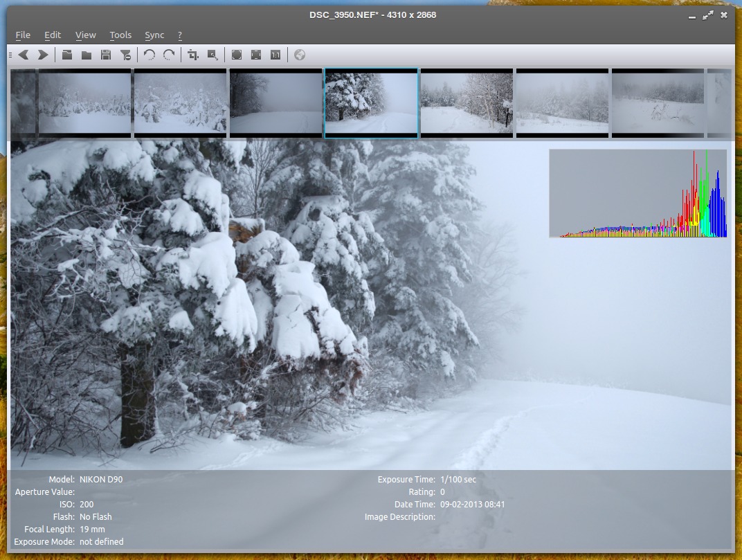
Task: Click the exposure time "1/100 sec"
Action: pos(458,480)
